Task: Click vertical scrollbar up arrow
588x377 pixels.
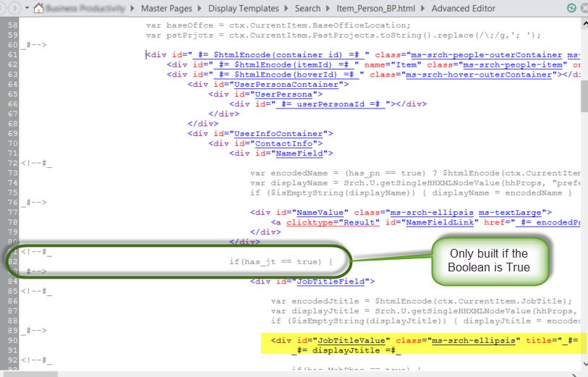Action: coord(583,23)
